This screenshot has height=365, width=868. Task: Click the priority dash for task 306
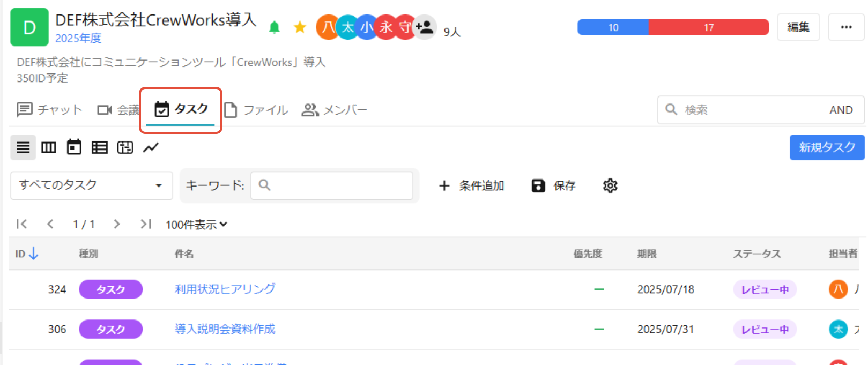pos(599,329)
